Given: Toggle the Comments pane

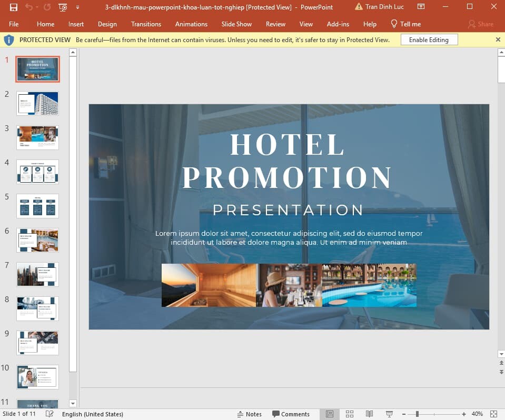Looking at the screenshot, I should [292, 414].
